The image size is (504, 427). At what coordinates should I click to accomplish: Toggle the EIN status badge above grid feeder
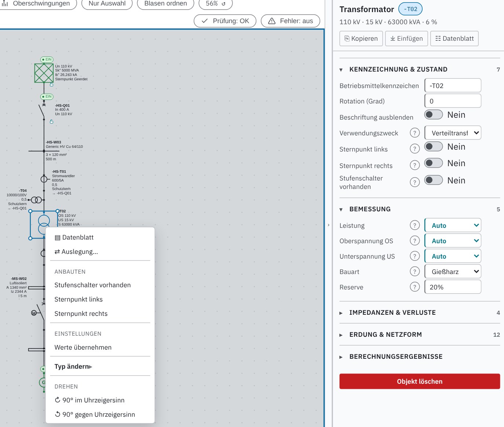coord(47,59)
